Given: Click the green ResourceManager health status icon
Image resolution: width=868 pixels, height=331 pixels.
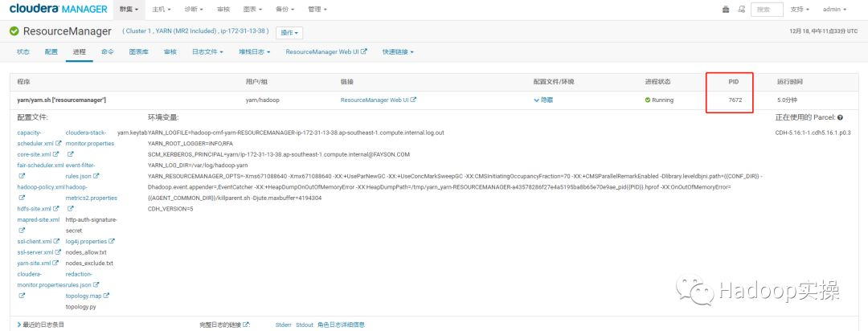Looking at the screenshot, I should 14,31.
